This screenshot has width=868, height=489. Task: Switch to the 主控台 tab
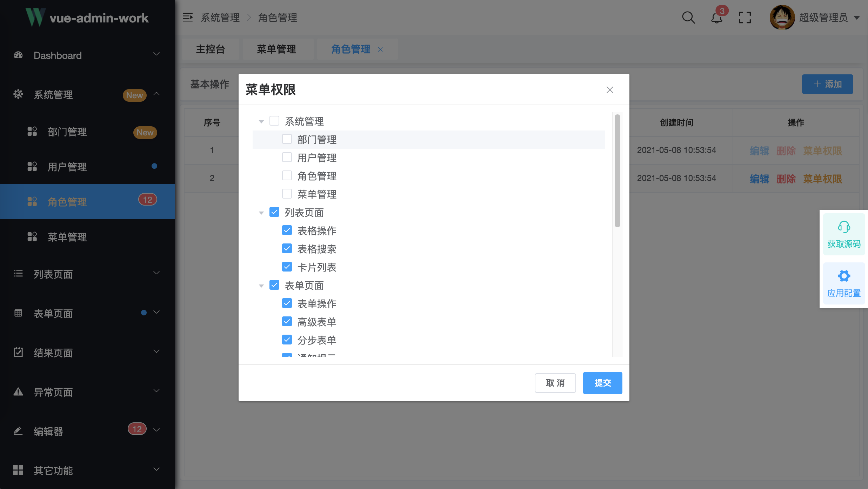coord(211,49)
